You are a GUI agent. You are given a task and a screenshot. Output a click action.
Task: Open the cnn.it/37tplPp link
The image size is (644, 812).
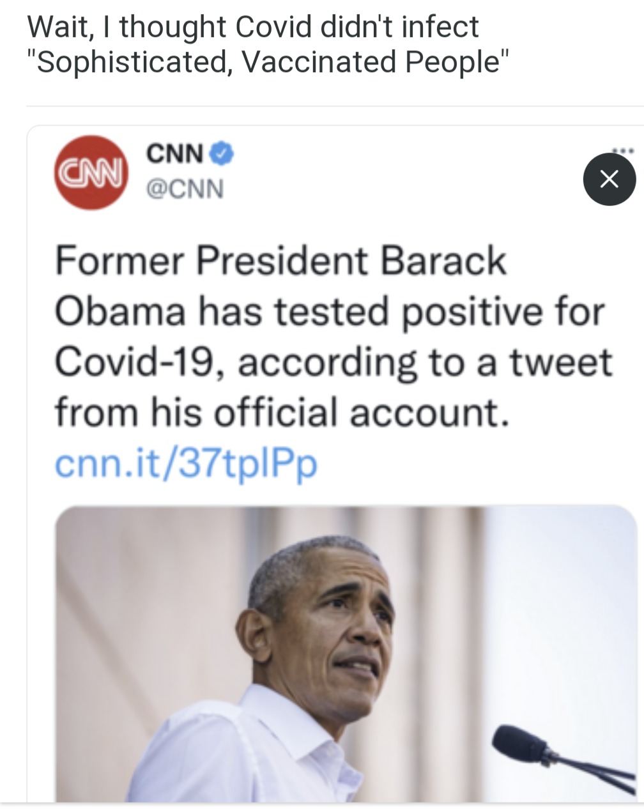pos(185,463)
